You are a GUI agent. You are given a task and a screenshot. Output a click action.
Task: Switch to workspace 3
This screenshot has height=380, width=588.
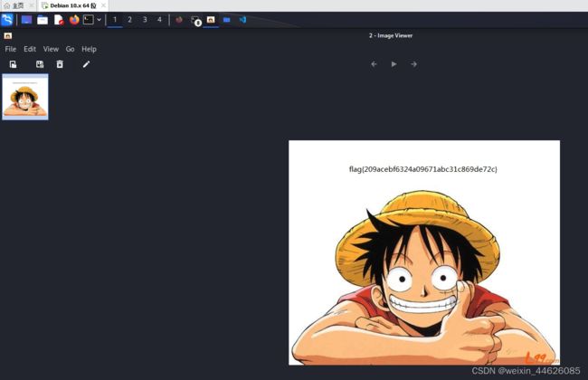coord(145,20)
